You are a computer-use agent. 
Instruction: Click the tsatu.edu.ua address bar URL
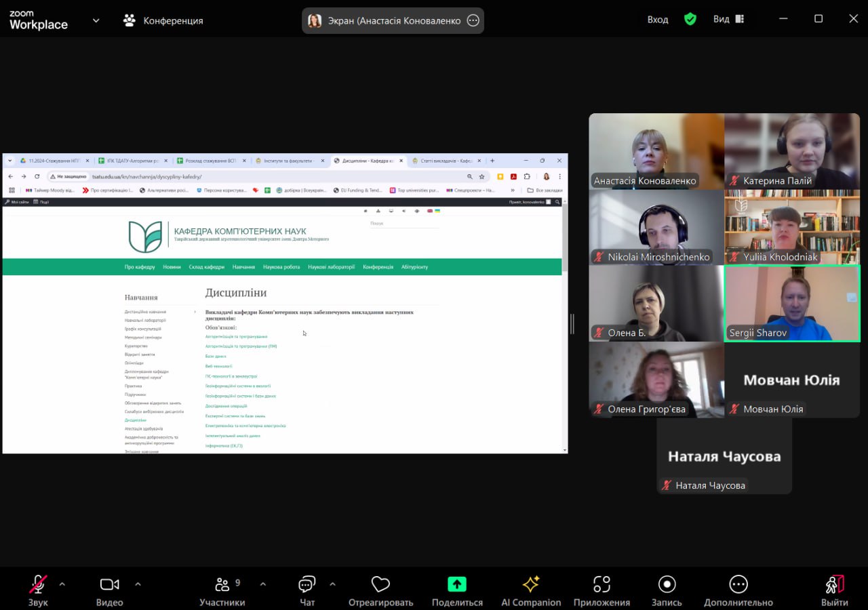click(146, 176)
